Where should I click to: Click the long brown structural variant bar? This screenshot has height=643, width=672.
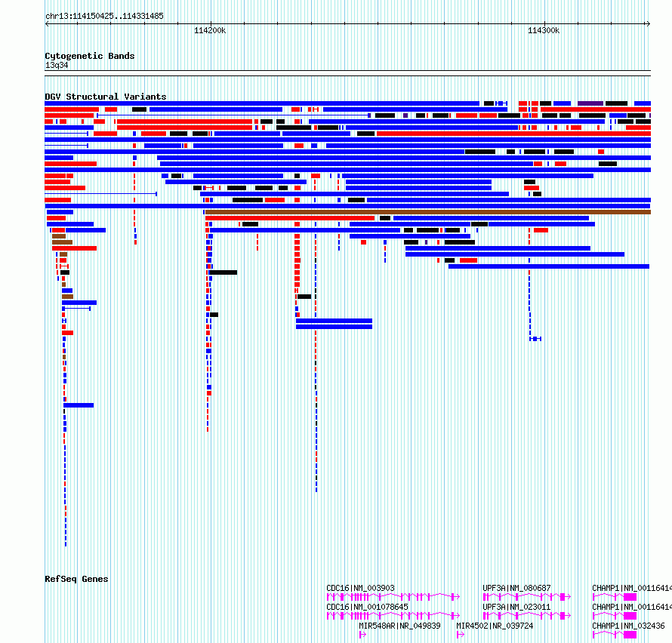coord(428,212)
